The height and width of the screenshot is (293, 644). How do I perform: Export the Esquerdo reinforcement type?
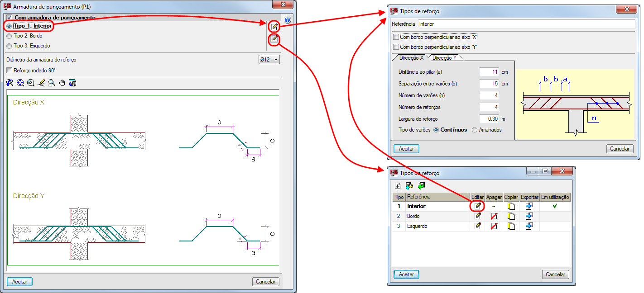tap(529, 226)
